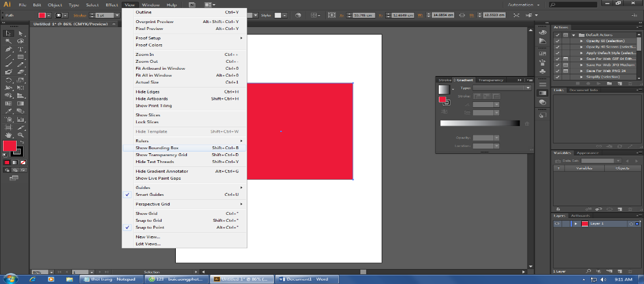
Task: Open Document1 - Word in taskbar
Action: point(308,279)
